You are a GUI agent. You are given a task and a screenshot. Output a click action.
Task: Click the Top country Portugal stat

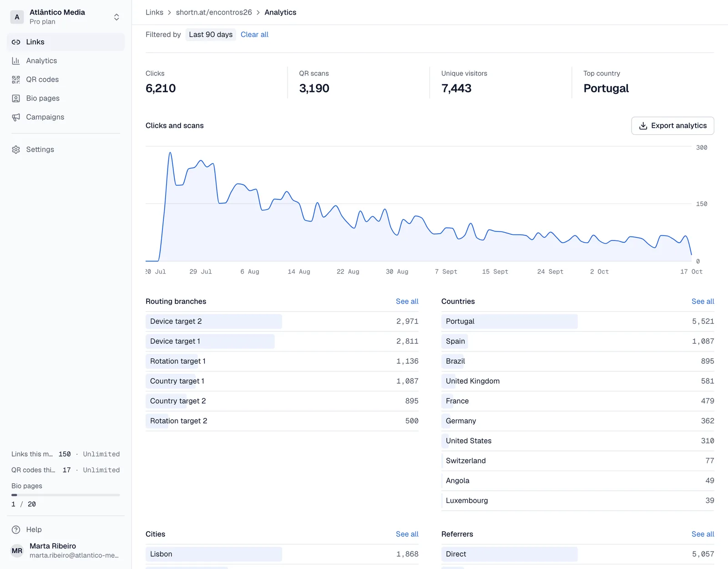(x=606, y=88)
